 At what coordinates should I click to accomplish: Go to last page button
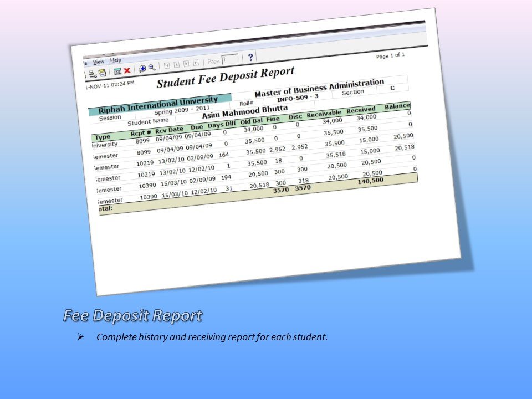click(x=196, y=63)
